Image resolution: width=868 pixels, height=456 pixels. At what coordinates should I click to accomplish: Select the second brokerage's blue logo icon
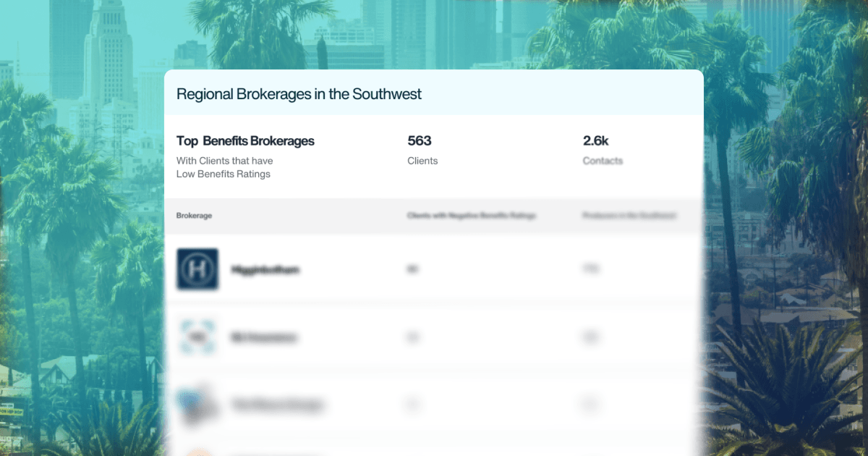(197, 337)
